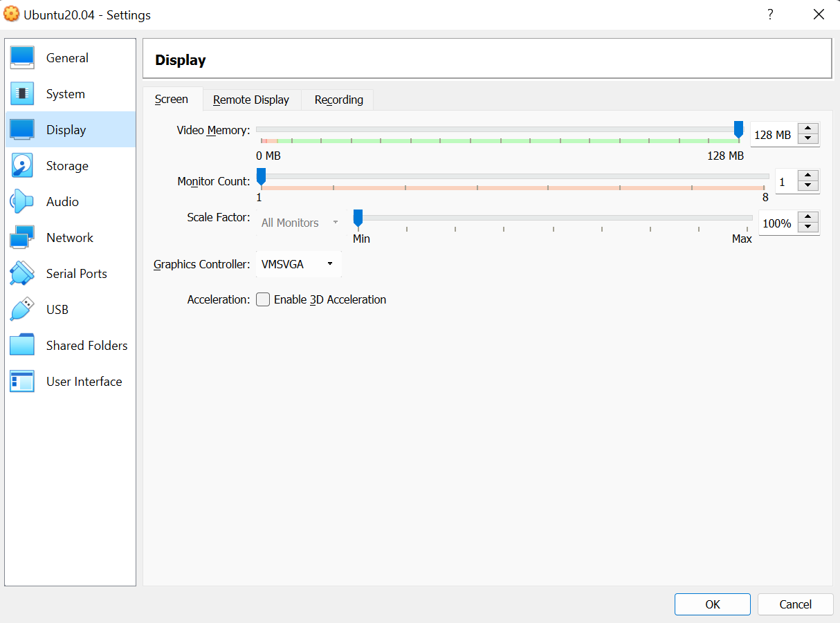Switch to the Recording tab
840x623 pixels.
[x=339, y=100]
